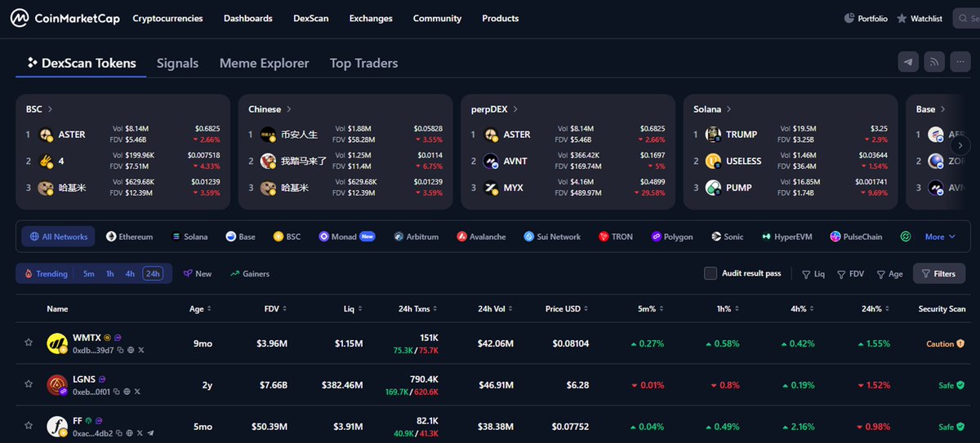Select the 4h trending timeframe
Image resolution: width=980 pixels, height=443 pixels.
point(130,274)
